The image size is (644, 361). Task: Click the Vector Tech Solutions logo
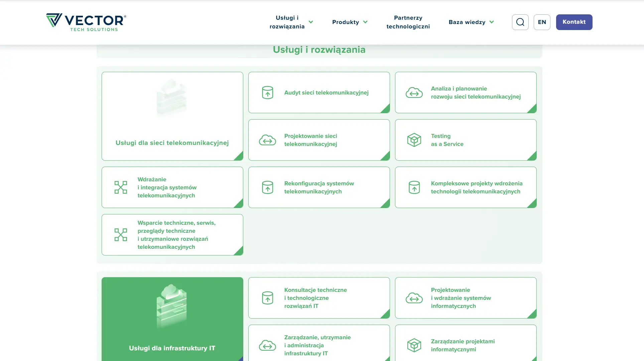(86, 22)
